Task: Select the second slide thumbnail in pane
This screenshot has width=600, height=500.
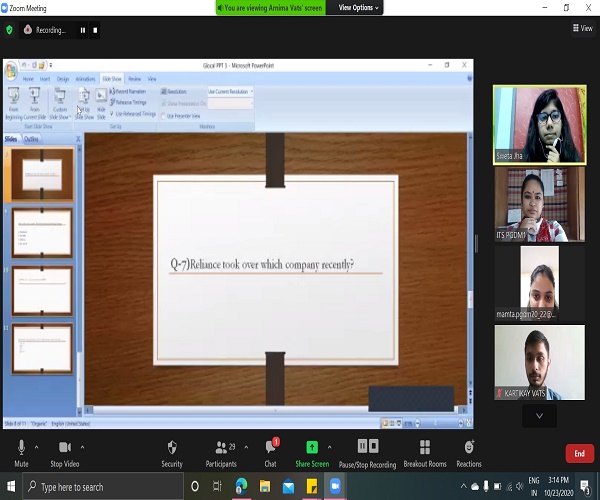Action: pos(42,233)
